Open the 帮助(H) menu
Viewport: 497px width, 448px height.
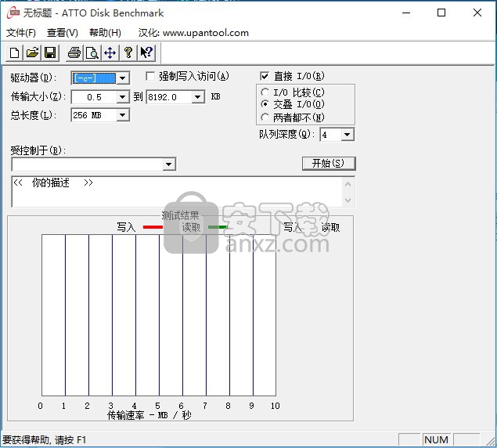pos(105,33)
